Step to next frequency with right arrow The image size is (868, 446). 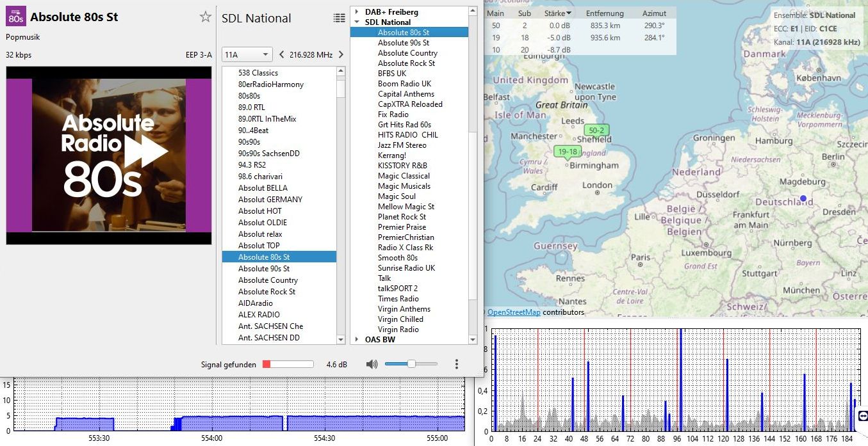[341, 54]
